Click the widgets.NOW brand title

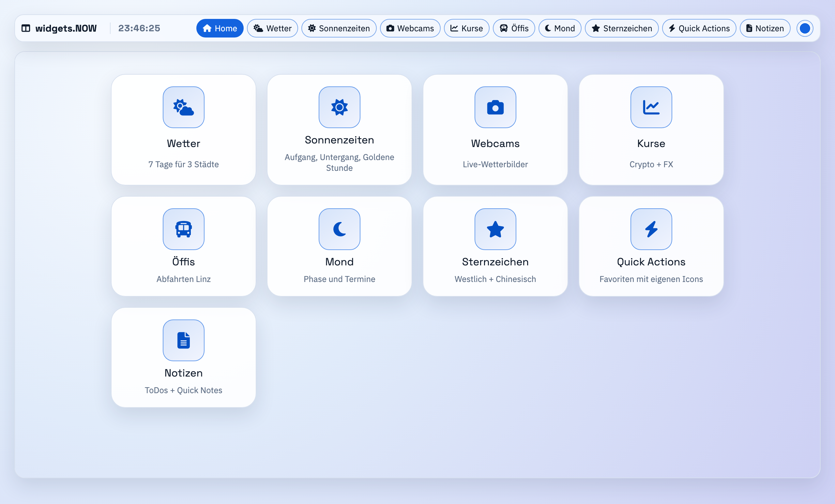[x=66, y=28]
